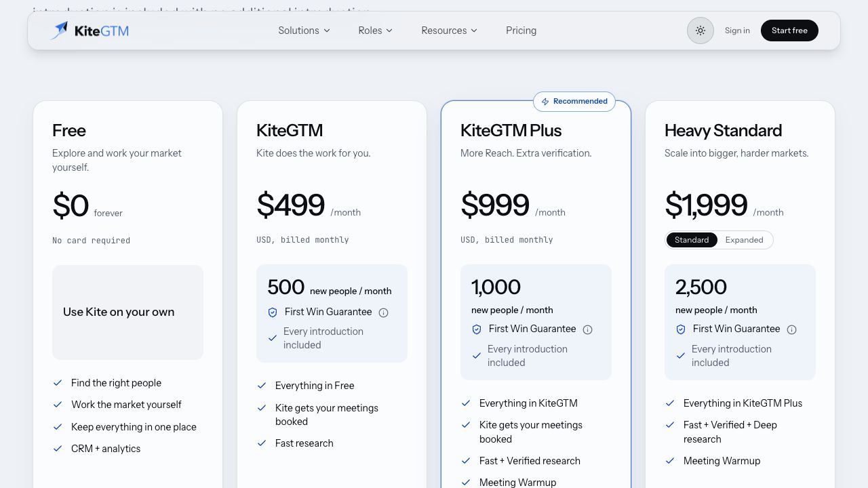Toggle the light/dark theme sun icon
The image size is (868, 488).
click(701, 30)
